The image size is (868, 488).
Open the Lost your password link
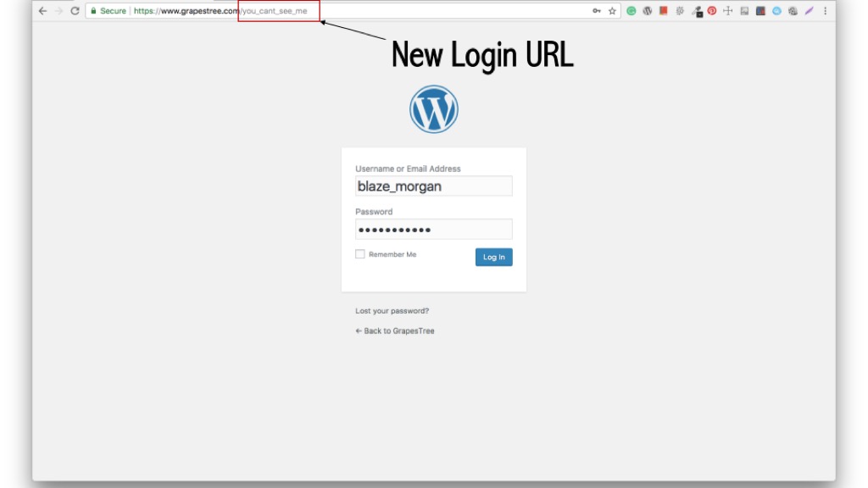(392, 311)
